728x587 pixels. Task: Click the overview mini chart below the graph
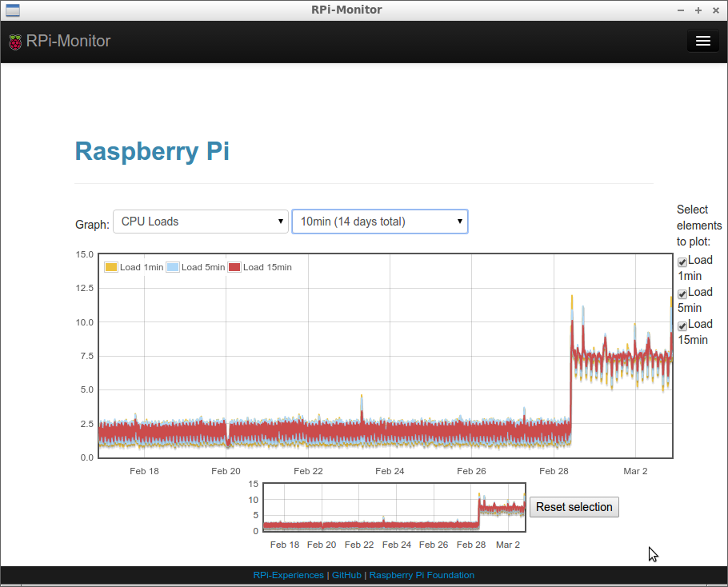(x=394, y=507)
